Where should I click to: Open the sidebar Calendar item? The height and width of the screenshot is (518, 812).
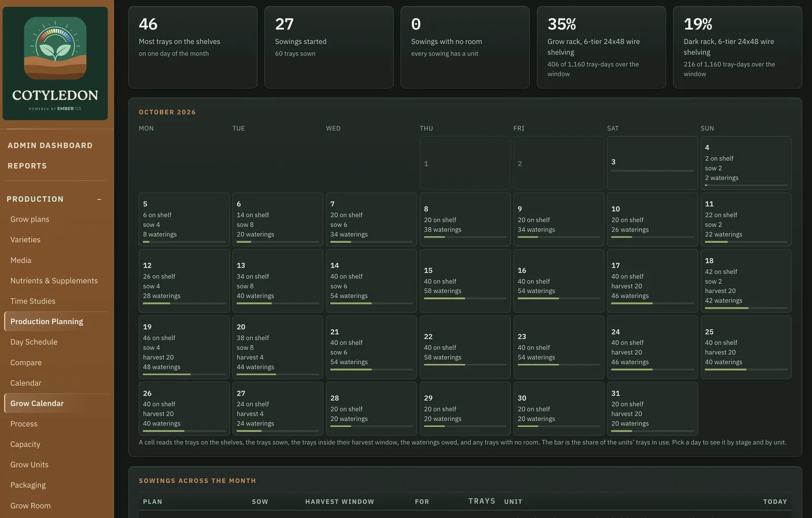[x=26, y=383]
